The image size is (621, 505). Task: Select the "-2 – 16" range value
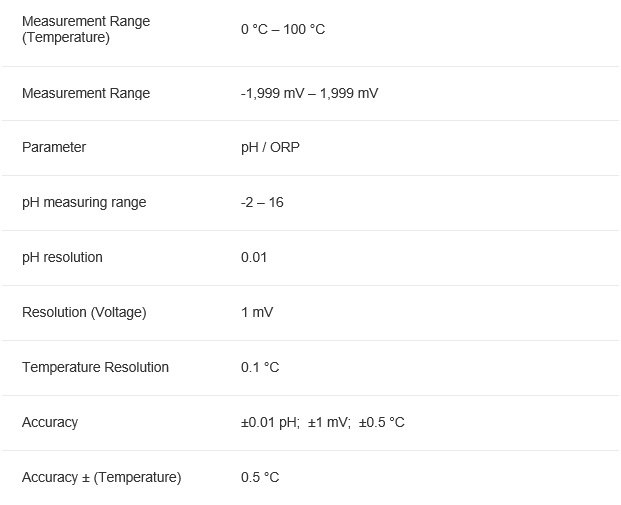coord(262,202)
